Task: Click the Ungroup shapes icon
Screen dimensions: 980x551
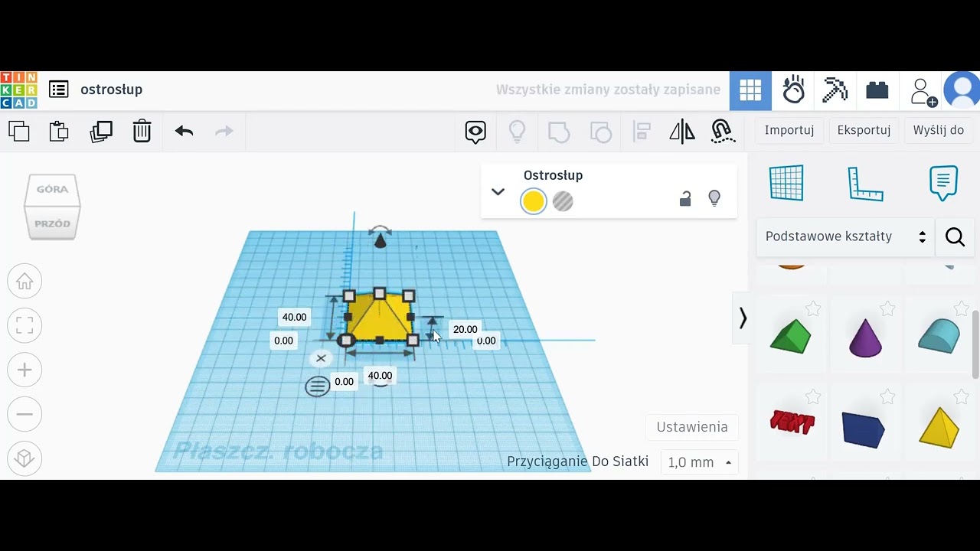Action: (x=601, y=132)
